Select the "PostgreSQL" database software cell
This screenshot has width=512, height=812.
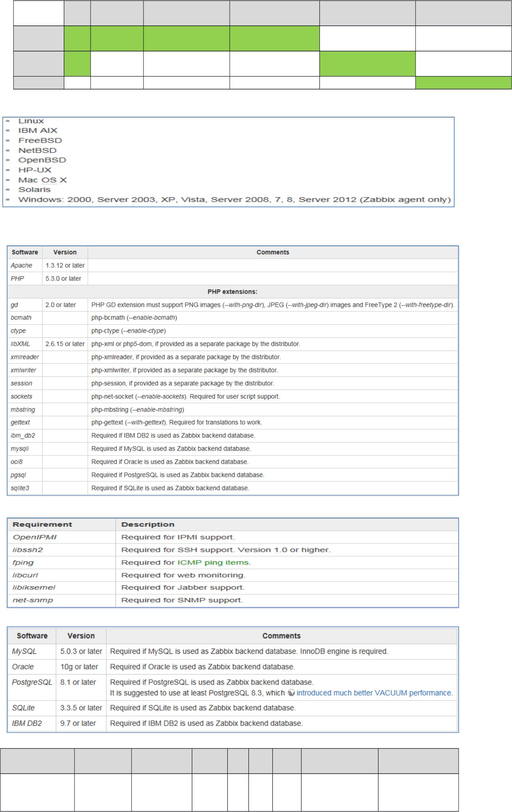32,687
